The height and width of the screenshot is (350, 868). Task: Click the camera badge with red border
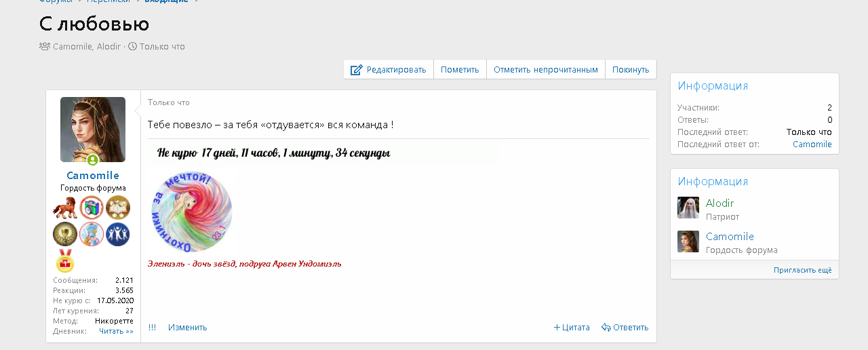(x=92, y=208)
